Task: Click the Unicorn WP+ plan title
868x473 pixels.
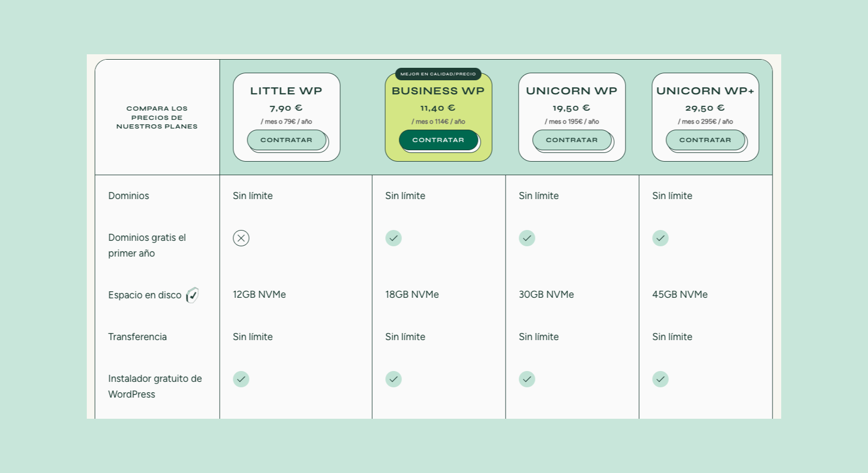Action: coord(705,91)
